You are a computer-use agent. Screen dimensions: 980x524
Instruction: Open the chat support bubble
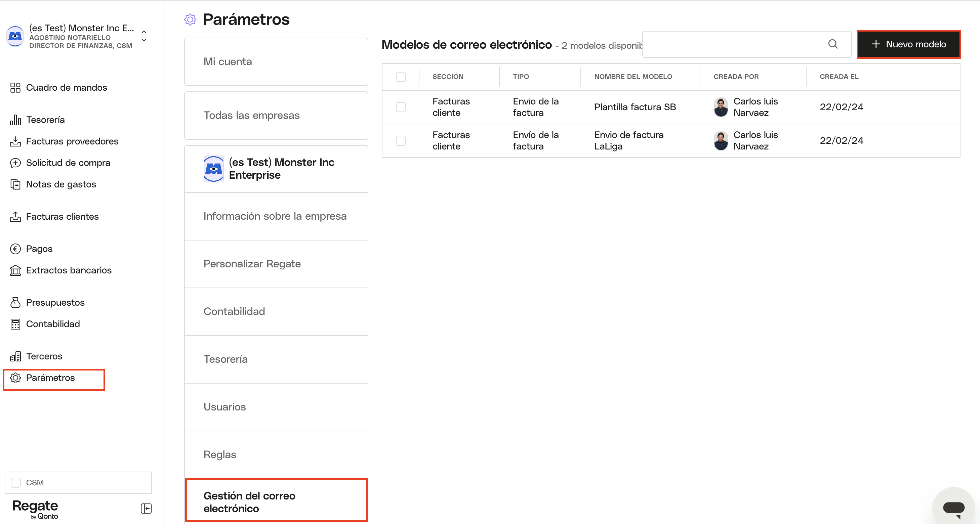[x=954, y=508]
